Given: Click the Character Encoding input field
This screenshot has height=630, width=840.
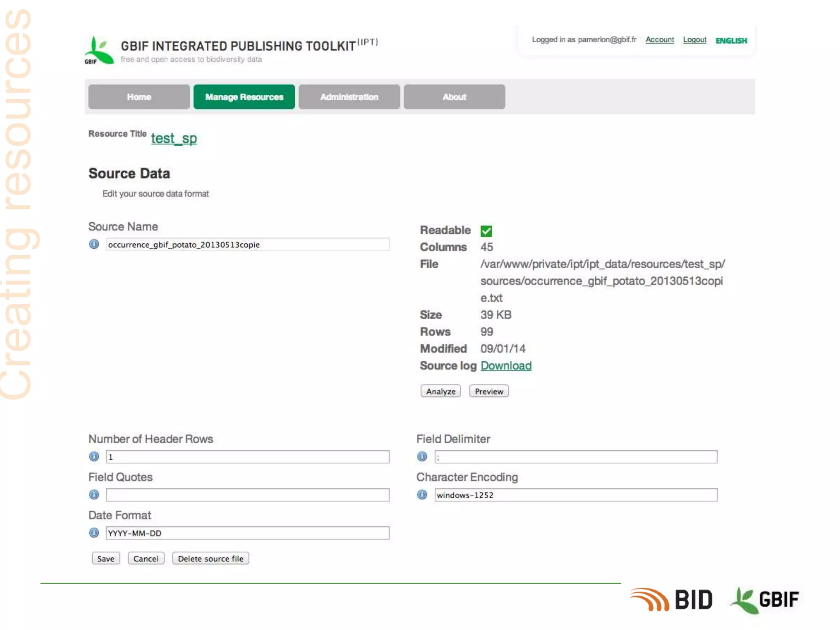Looking at the screenshot, I should [576, 495].
